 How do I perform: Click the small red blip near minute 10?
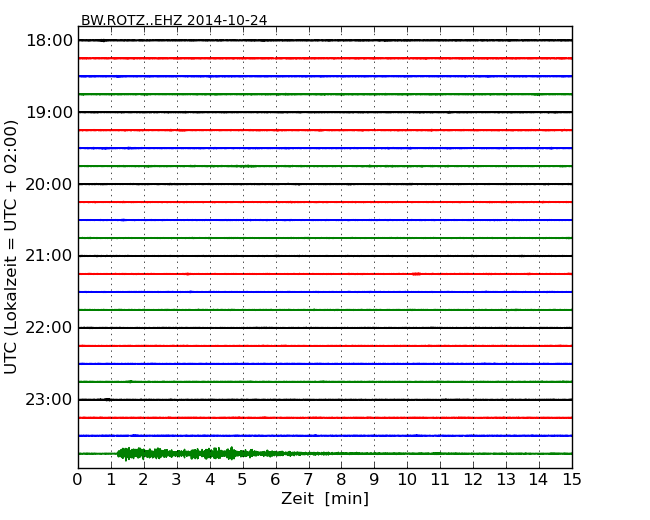coord(417,274)
